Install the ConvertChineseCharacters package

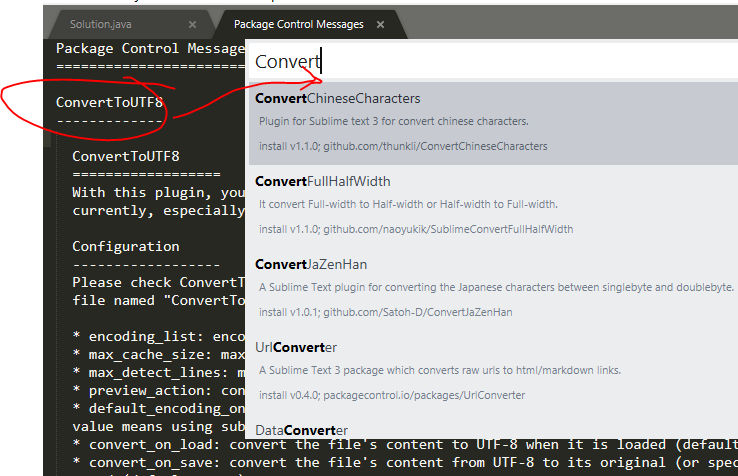493,123
